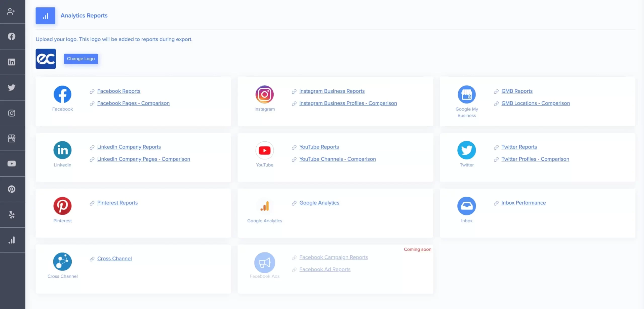Click the Upload your logo instruction text
Viewport: 644px width, 309px height.
pos(114,39)
